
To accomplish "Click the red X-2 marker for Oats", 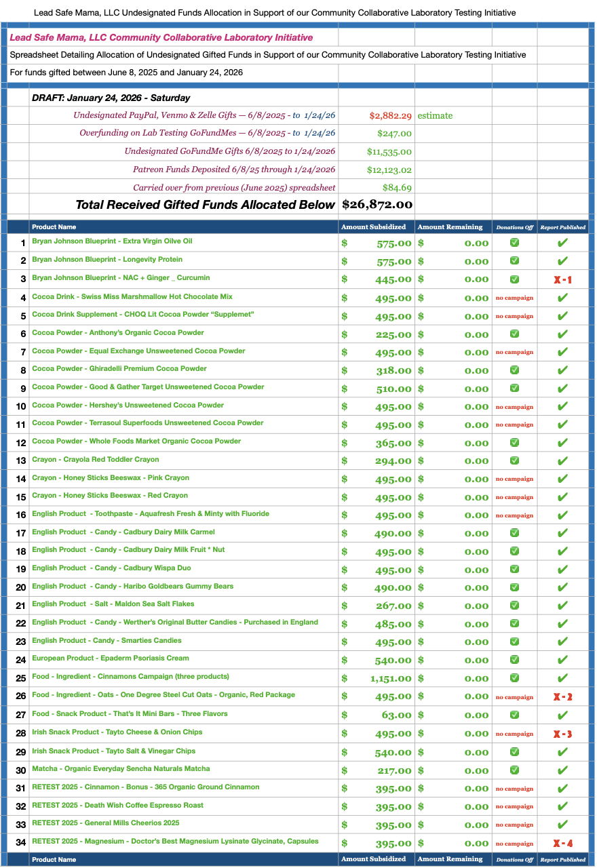I will 562,697.
